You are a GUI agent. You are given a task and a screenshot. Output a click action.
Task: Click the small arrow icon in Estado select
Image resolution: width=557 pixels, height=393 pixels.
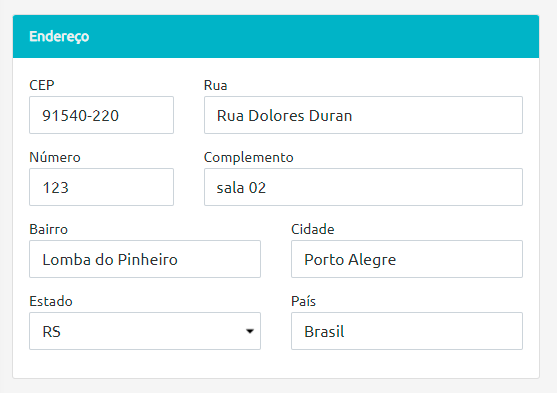250,331
